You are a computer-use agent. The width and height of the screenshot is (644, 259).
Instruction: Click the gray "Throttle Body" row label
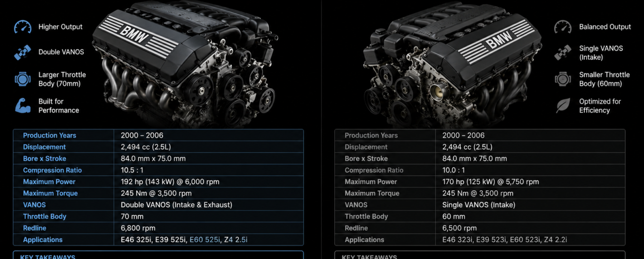point(366,217)
